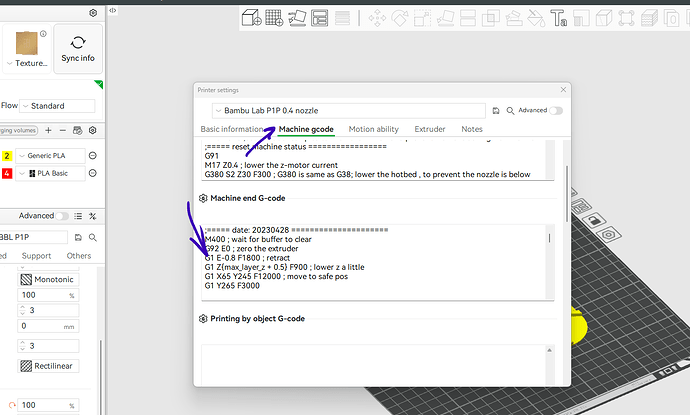Click the plus icon to add filament
690x415 pixels.
(48, 130)
